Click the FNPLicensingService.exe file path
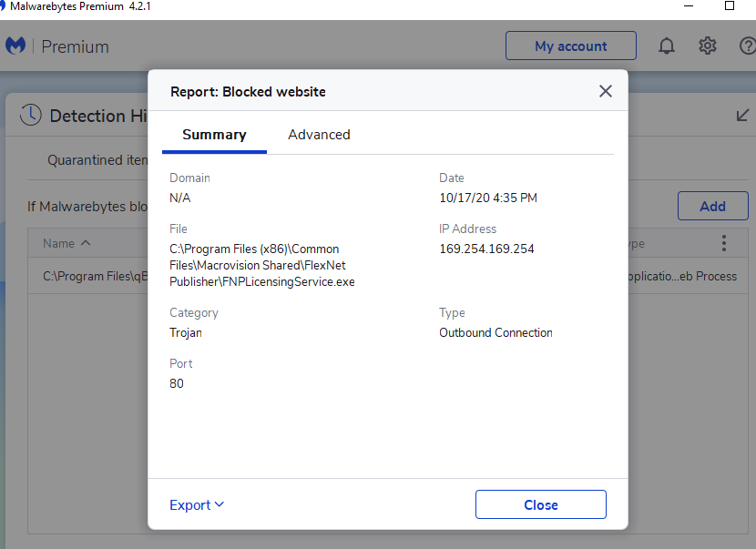The image size is (756, 549). click(261, 265)
